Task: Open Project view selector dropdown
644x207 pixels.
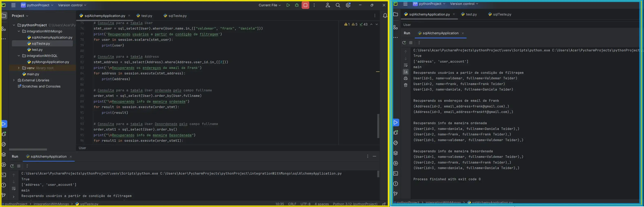Action: pos(20,16)
